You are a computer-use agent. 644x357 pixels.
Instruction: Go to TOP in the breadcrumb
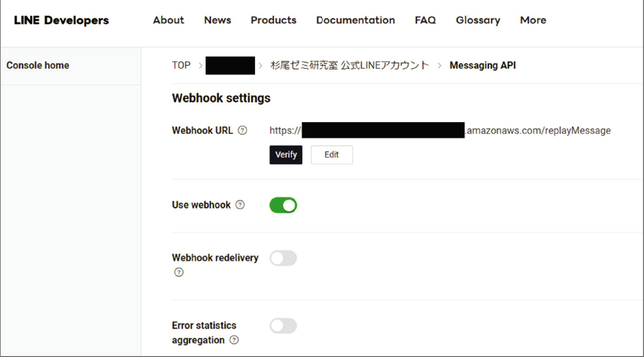click(181, 66)
